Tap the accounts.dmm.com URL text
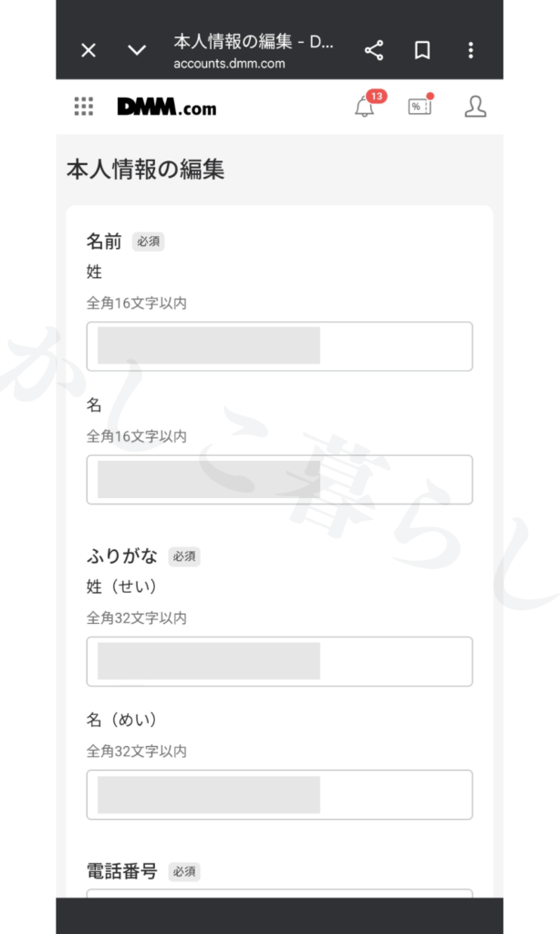Screen dimensions: 560x934 [x=229, y=64]
